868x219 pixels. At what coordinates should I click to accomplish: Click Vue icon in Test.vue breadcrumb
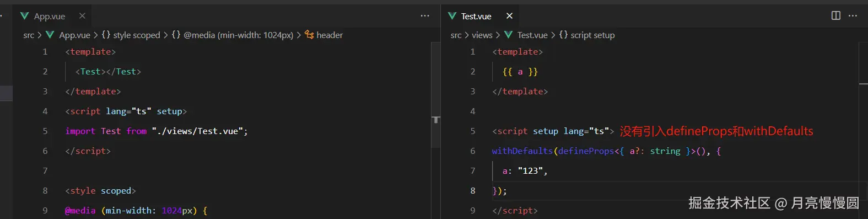508,35
